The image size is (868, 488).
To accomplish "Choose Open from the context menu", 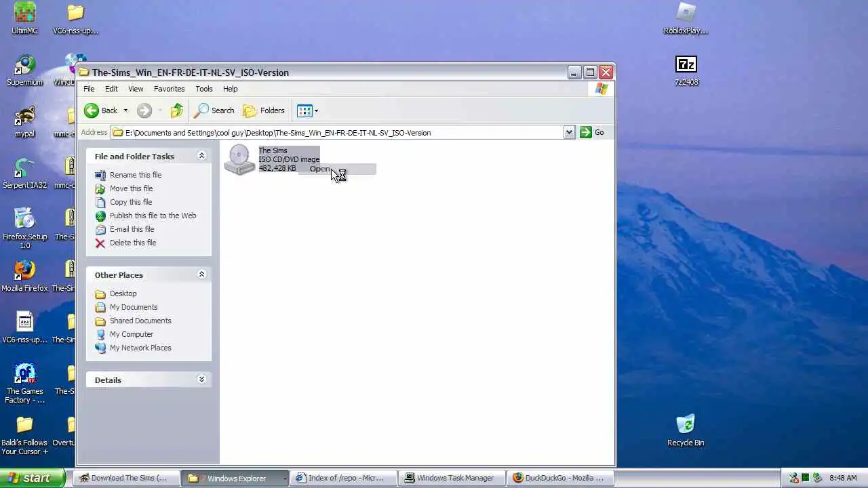I will point(337,169).
